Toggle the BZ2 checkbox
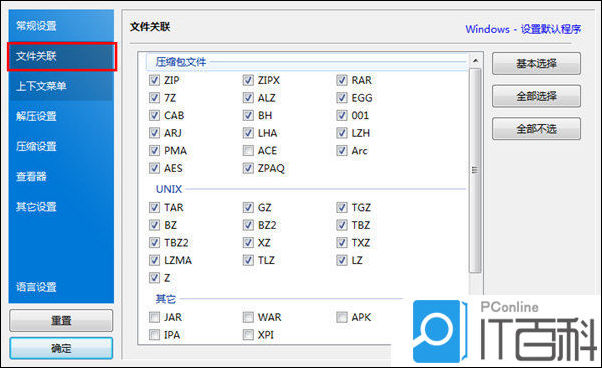The height and width of the screenshot is (368, 602). pos(248,225)
